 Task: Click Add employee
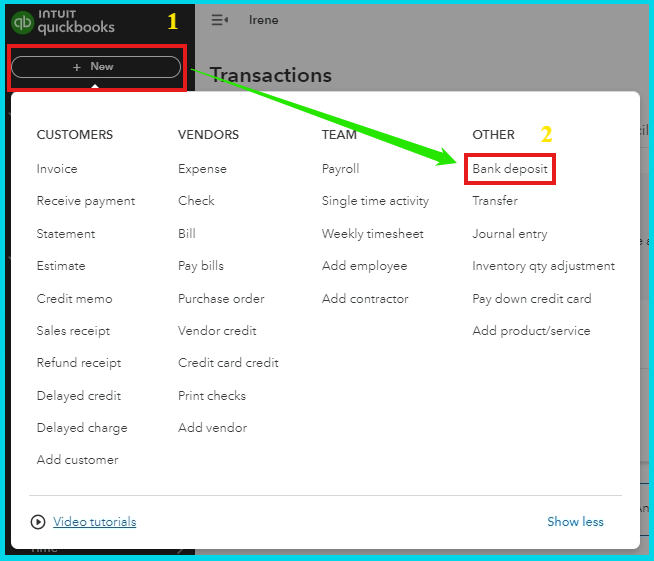coord(365,266)
